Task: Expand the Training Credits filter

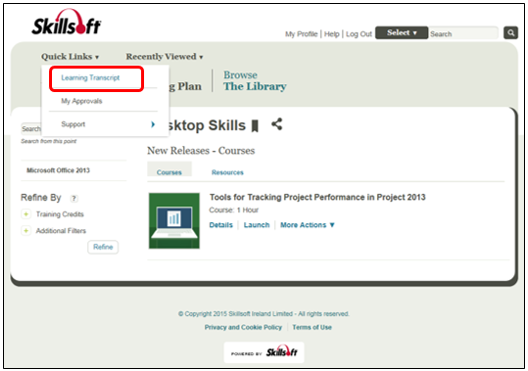Action: pyautogui.click(x=26, y=214)
